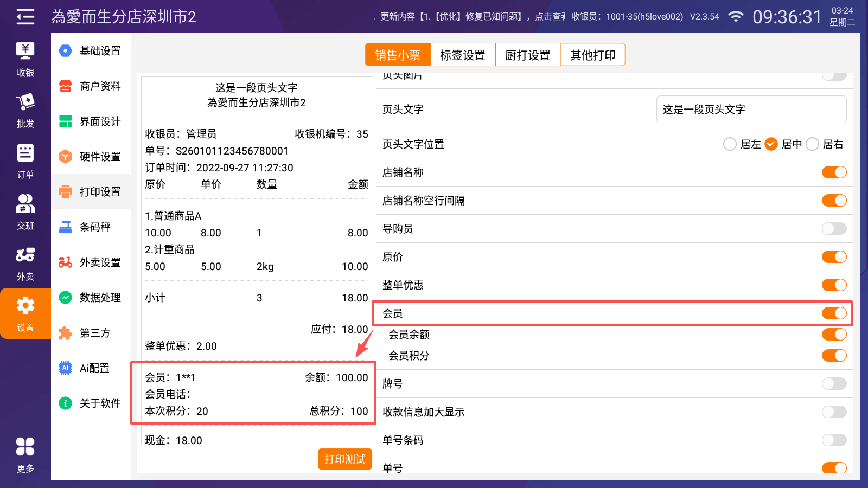The image size is (868, 488).
Task: Click the 打印测试 print test button
Action: pos(345,459)
